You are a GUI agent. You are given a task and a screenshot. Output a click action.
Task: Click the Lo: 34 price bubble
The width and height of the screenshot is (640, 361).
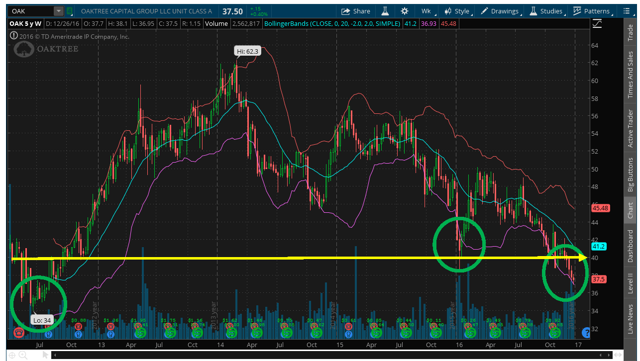pos(42,321)
